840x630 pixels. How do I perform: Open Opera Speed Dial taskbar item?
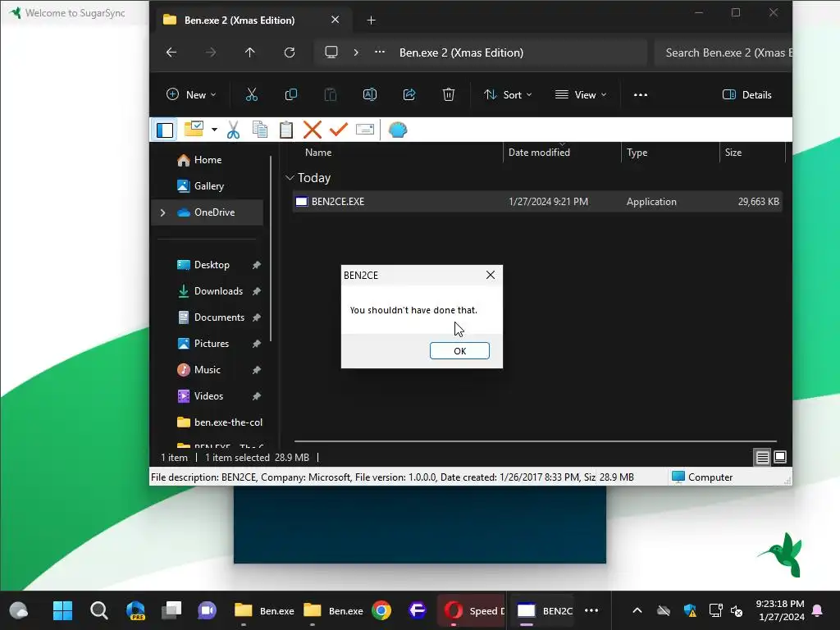pos(472,610)
